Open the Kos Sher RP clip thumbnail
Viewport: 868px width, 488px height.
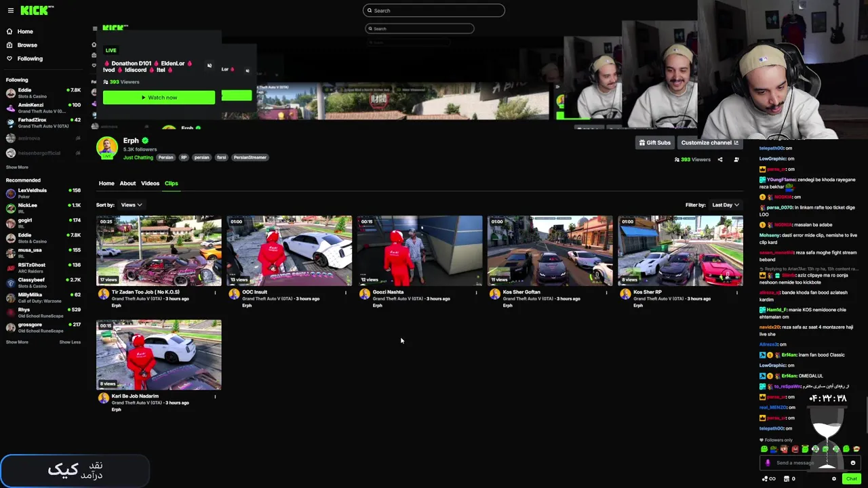coord(680,251)
